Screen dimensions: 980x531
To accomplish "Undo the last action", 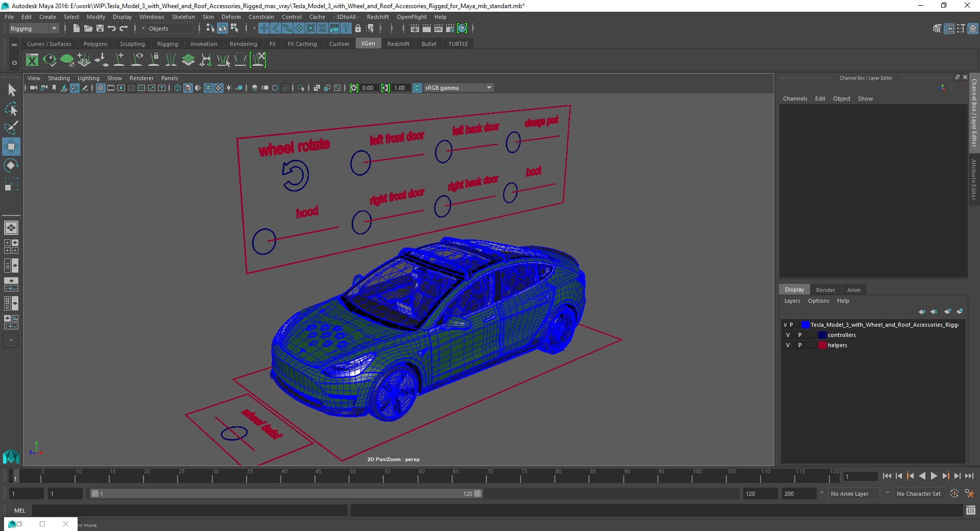I will 112,29.
